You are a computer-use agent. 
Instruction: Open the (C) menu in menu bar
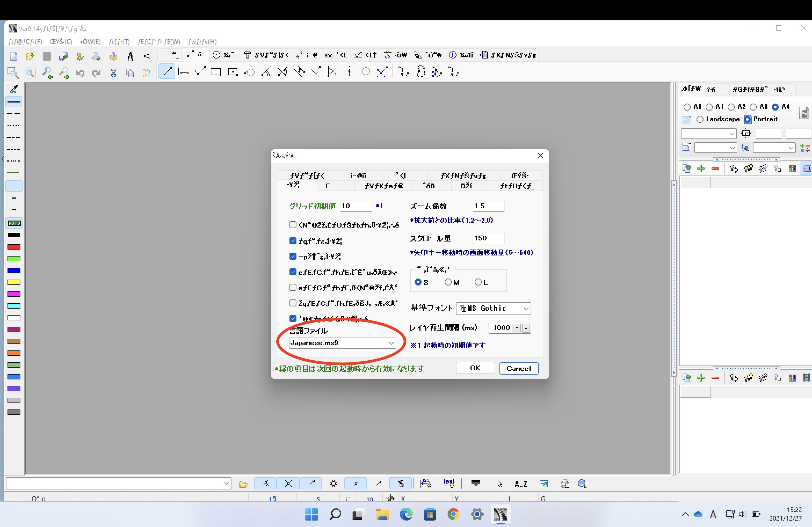[61, 42]
